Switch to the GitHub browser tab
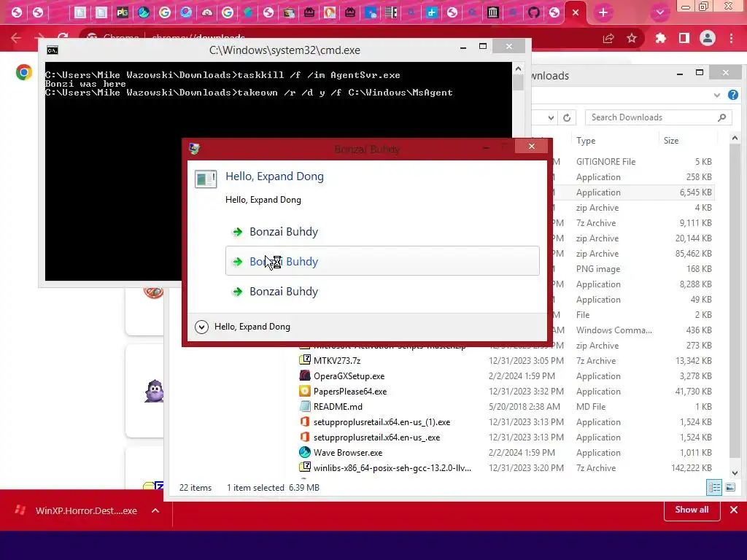Image resolution: width=747 pixels, height=560 pixels. click(533, 12)
